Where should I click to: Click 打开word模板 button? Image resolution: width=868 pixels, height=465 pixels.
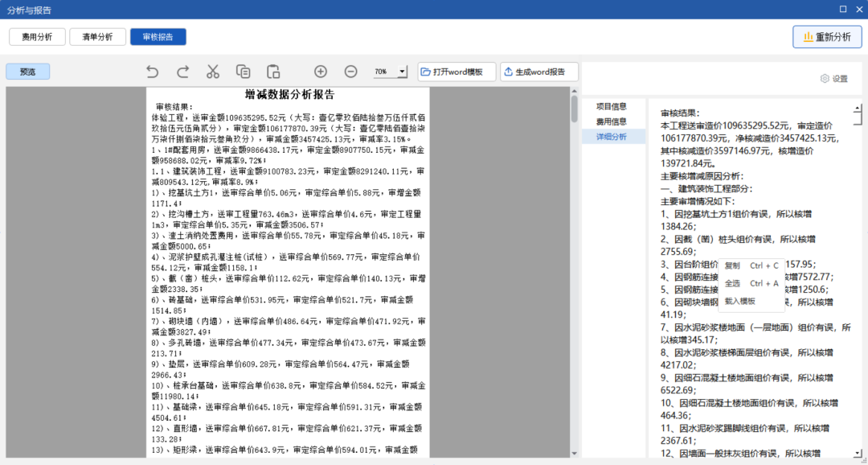click(457, 72)
